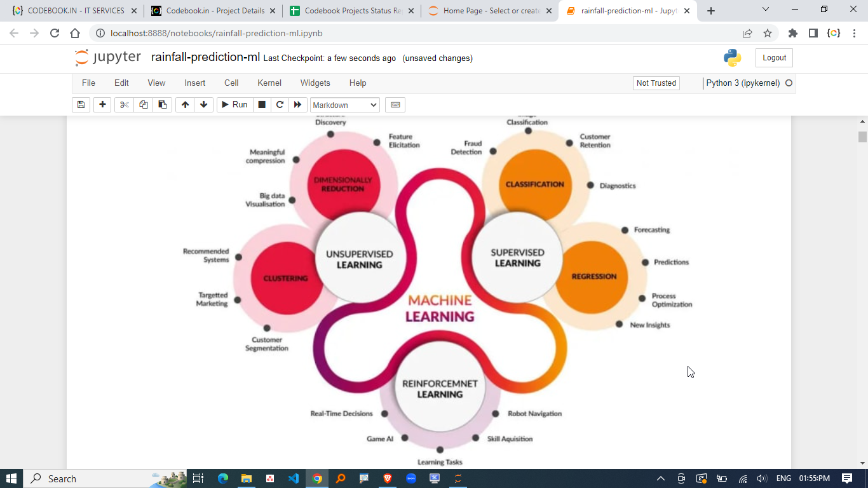Open the Widgets menu
This screenshot has height=488, width=868.
tap(315, 83)
